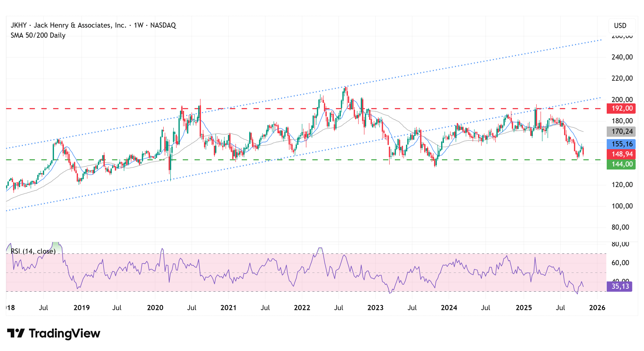644x351 pixels.
Task: Click the purple 35,13 RSI value tag
Action: pyautogui.click(x=620, y=286)
